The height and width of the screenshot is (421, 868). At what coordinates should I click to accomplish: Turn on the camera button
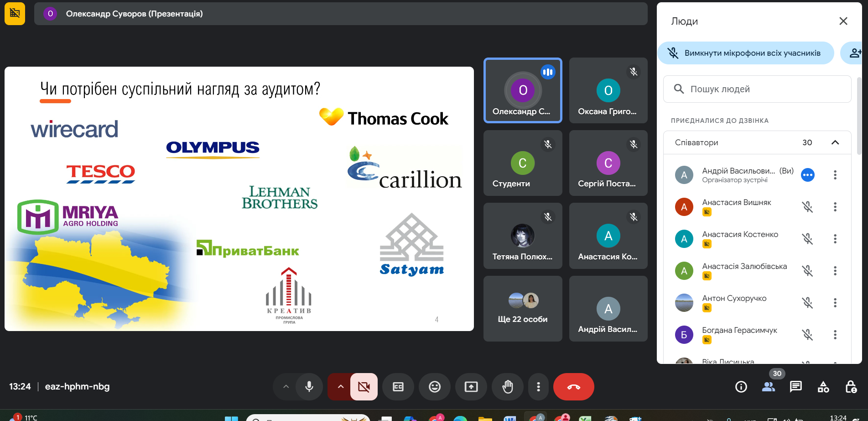click(x=364, y=387)
